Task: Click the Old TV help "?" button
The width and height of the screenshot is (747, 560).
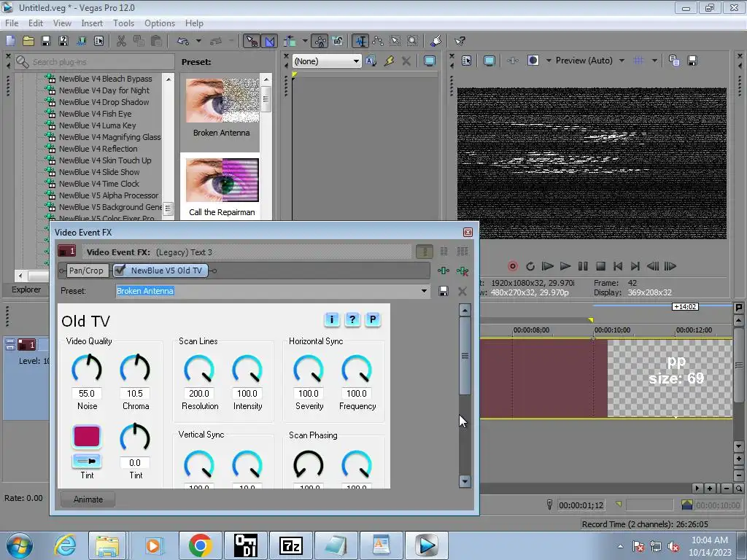Action: [352, 319]
